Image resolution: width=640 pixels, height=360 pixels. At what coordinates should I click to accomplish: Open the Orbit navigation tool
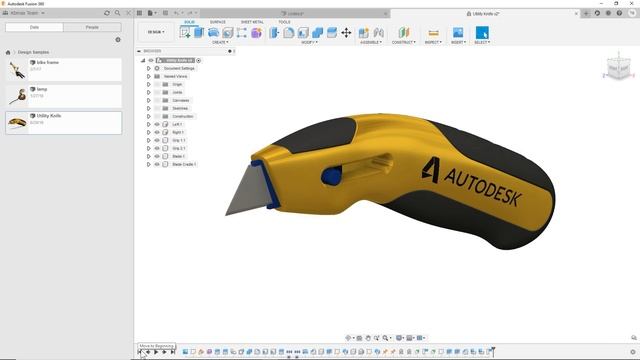[348, 338]
